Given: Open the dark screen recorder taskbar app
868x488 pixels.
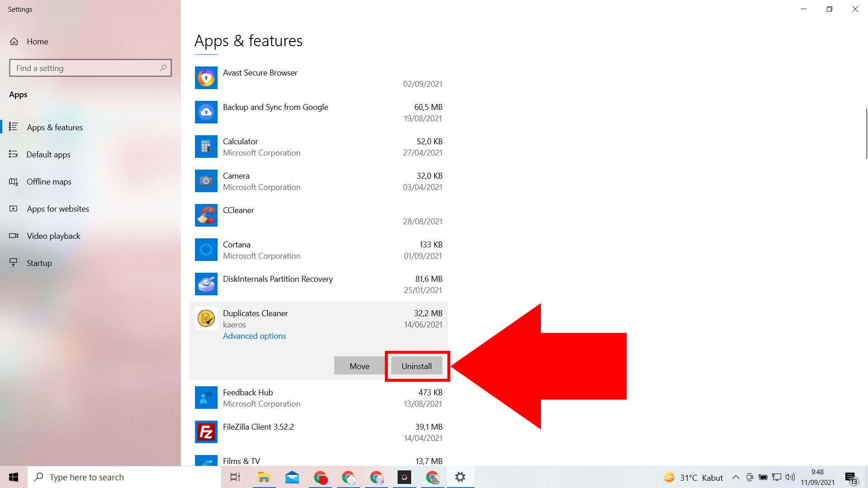Looking at the screenshot, I should click(404, 477).
